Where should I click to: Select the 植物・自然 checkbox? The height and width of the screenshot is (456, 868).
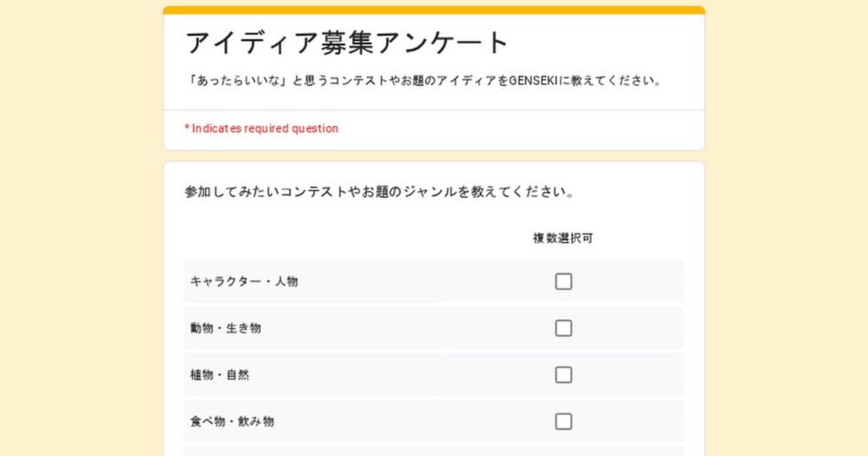pos(563,375)
